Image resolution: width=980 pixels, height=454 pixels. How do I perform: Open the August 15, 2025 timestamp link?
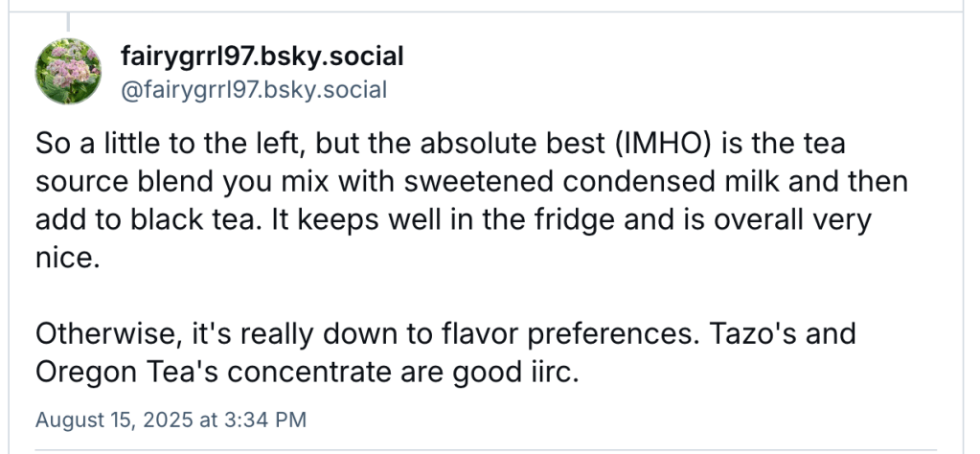[171, 420]
